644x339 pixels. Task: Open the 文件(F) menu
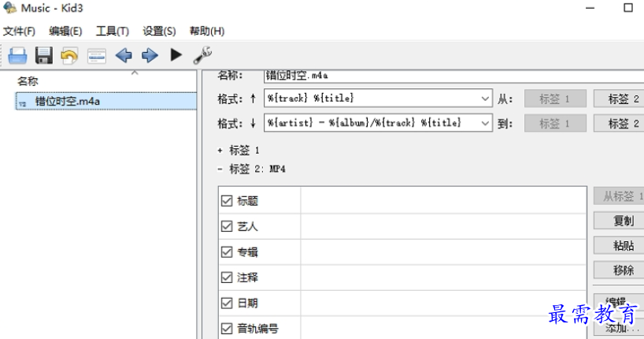[19, 32]
